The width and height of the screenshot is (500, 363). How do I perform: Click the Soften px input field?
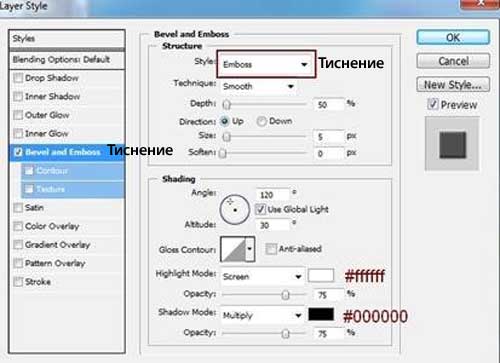pos(329,153)
